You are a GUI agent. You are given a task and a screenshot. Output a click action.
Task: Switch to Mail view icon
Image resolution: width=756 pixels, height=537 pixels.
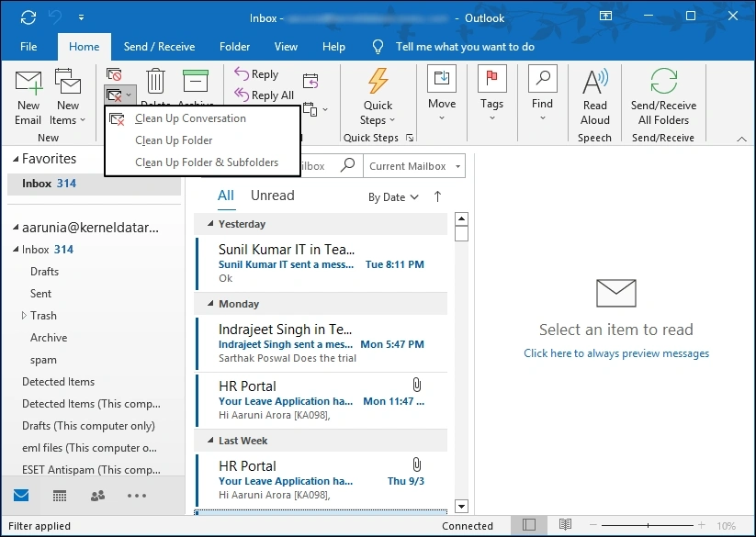pyautogui.click(x=21, y=495)
